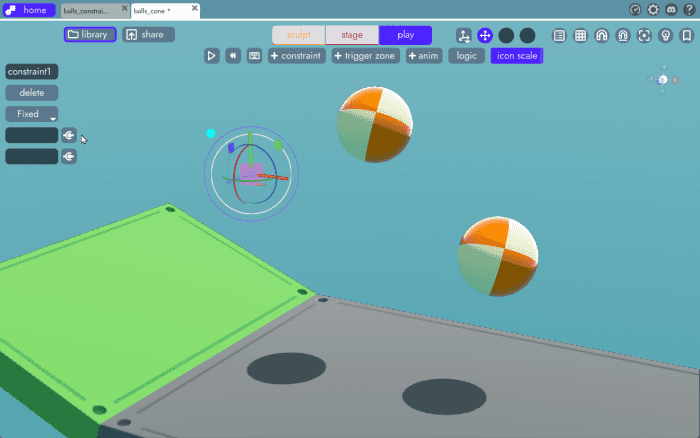The height and width of the screenshot is (438, 700).
Task: Click the play simulation triangle icon
Action: point(212,56)
